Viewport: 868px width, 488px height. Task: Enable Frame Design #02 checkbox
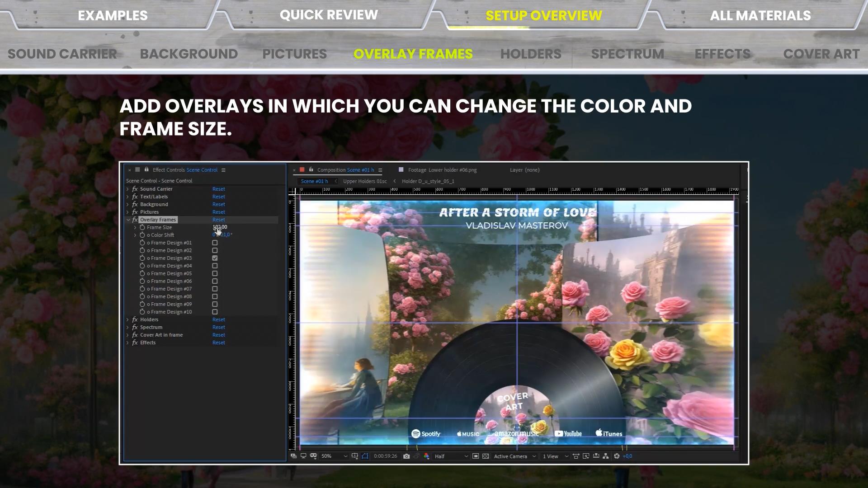(215, 250)
